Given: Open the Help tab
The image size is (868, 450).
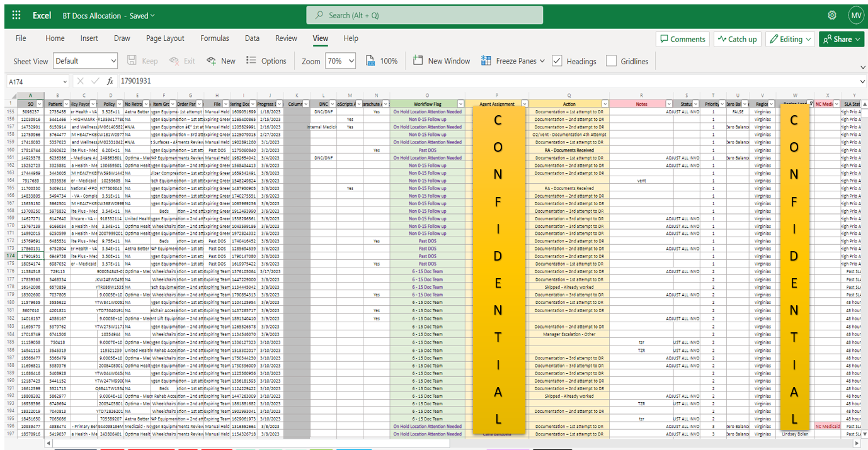Looking at the screenshot, I should [x=351, y=38].
